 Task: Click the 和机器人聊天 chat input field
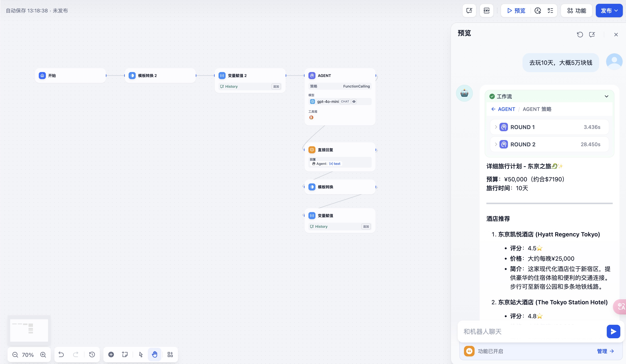pyautogui.click(x=532, y=332)
